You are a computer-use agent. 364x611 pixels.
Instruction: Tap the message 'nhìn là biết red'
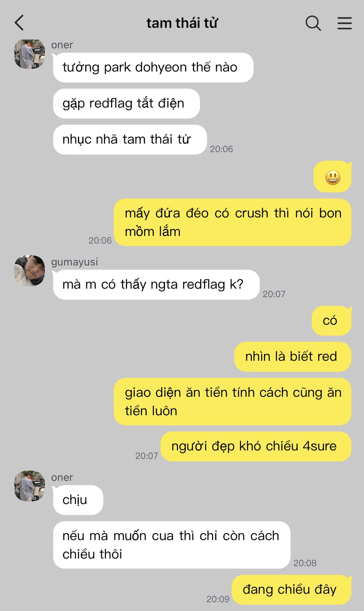click(x=293, y=356)
